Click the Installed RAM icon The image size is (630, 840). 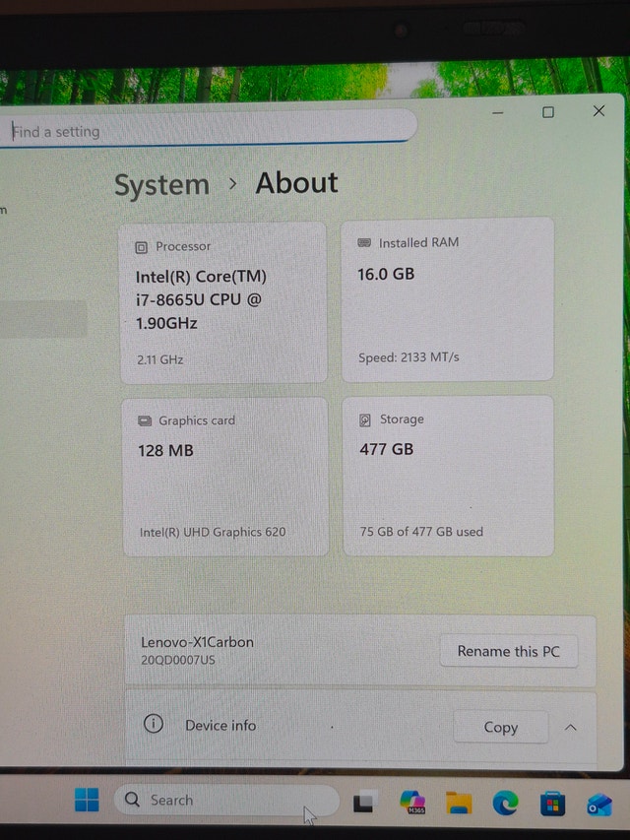click(x=364, y=242)
